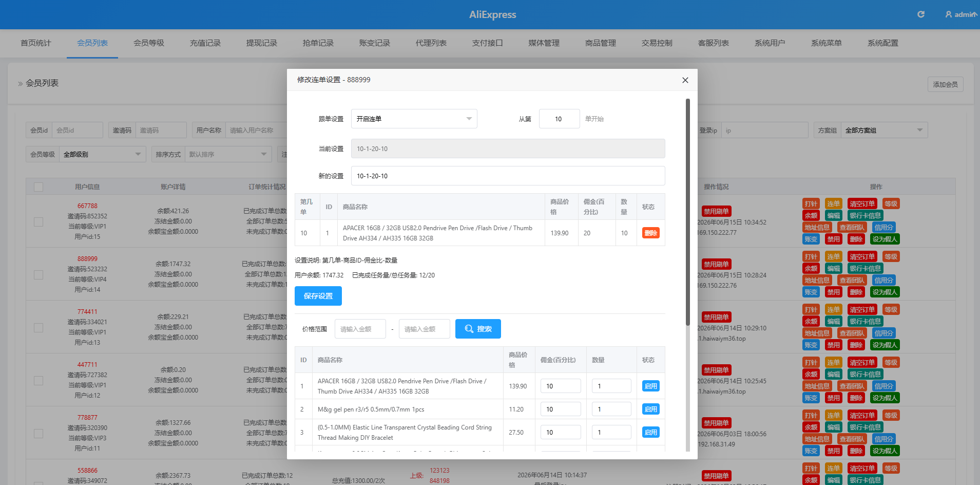Tick the select-all checkbox in the table header
The width and height of the screenshot is (980, 485).
[39, 187]
